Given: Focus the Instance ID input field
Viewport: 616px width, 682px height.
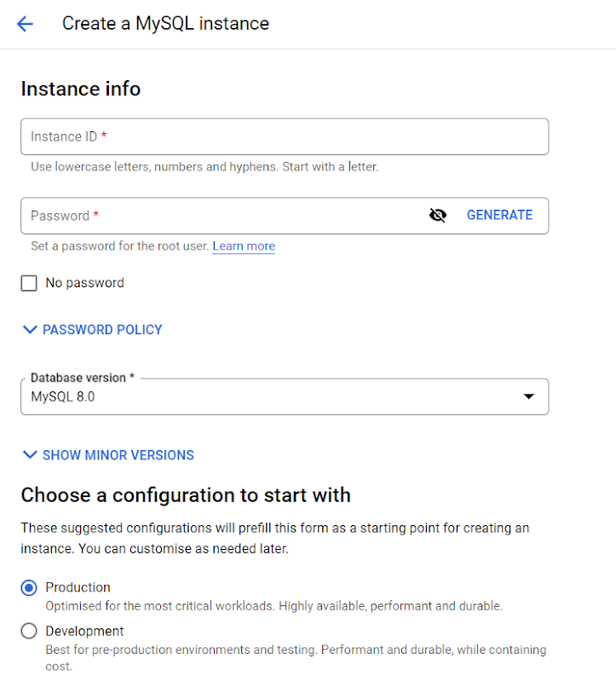Looking at the screenshot, I should coord(284,136).
